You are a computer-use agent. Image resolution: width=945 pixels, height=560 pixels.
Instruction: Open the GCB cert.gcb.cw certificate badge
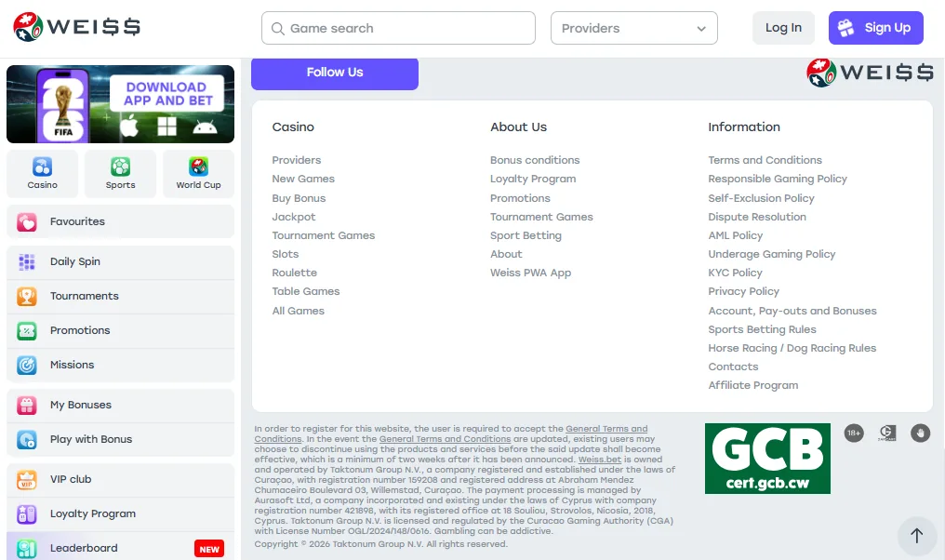coord(767,458)
